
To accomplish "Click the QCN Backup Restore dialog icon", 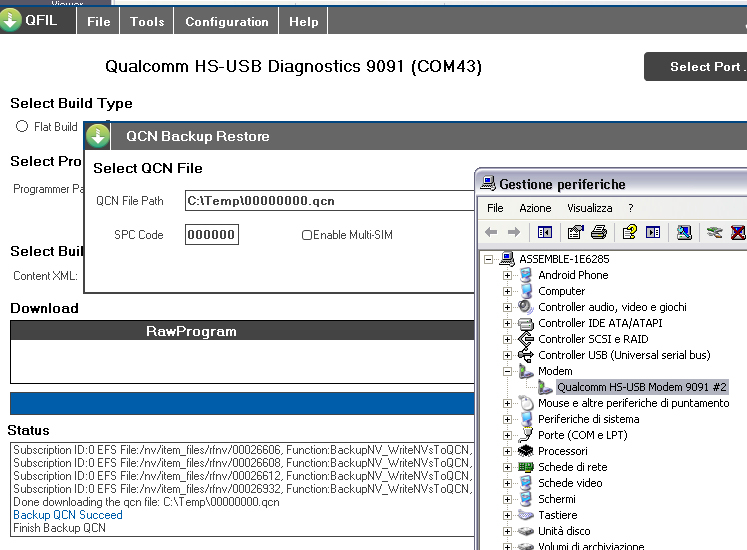I will click(x=98, y=136).
